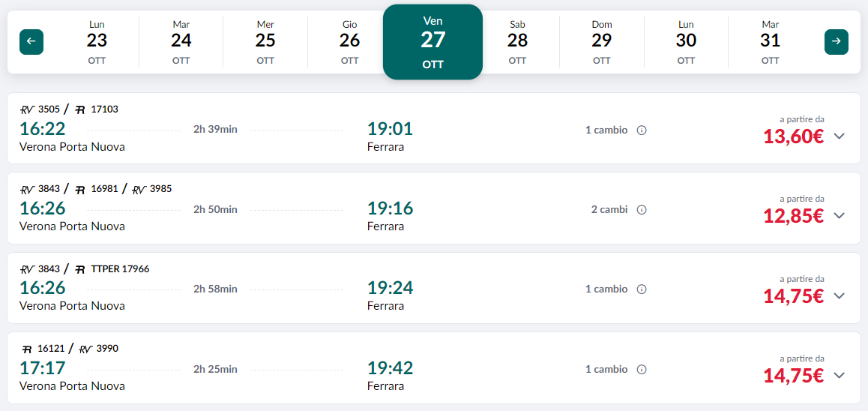Expand 19:24 arrival trip fare chevron
Screen dimensions: 868x411
(x=840, y=295)
